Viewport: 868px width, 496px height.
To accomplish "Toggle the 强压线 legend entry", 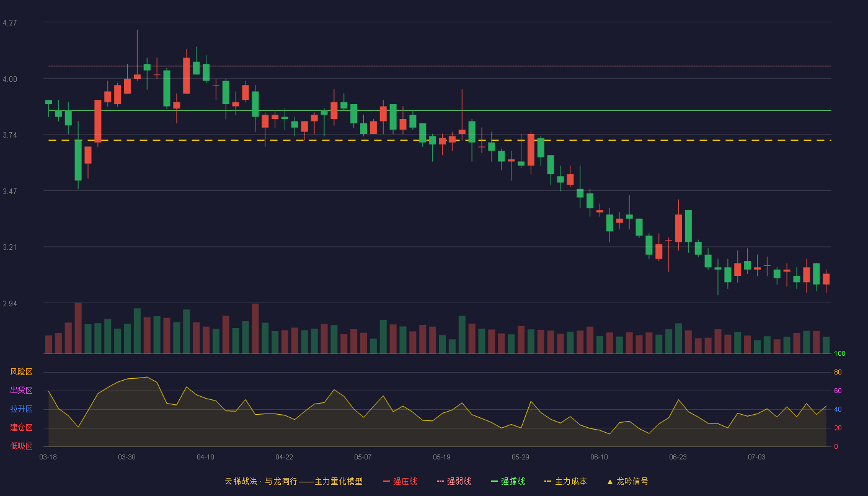I will coord(400,481).
